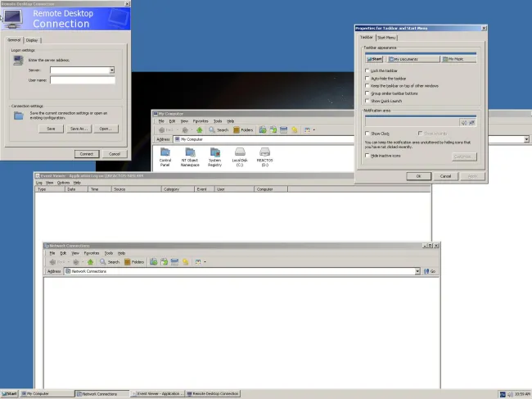Click Delete icon in Network Connections toolbar

(x=174, y=262)
